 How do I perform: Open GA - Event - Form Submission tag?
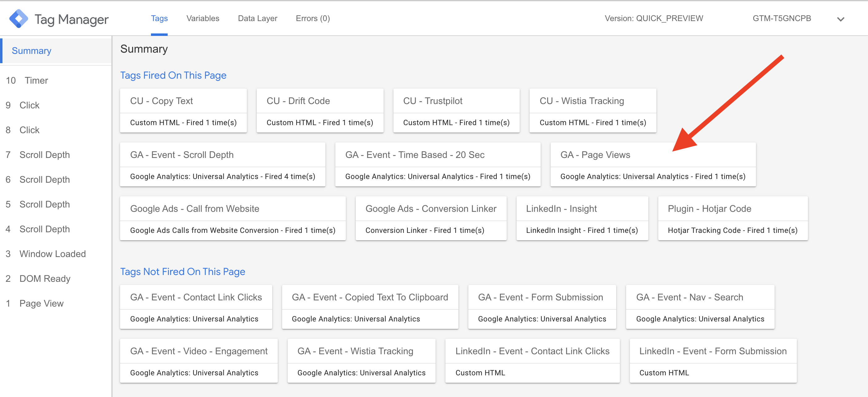pyautogui.click(x=542, y=307)
